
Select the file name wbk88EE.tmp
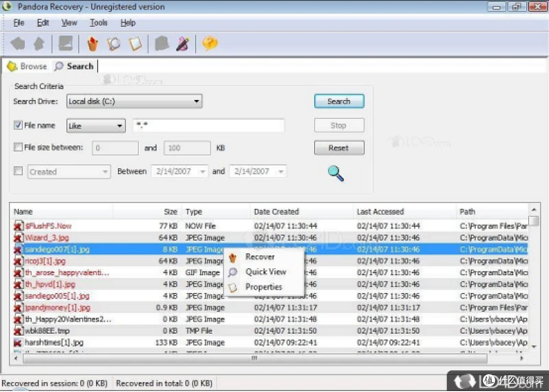47,331
